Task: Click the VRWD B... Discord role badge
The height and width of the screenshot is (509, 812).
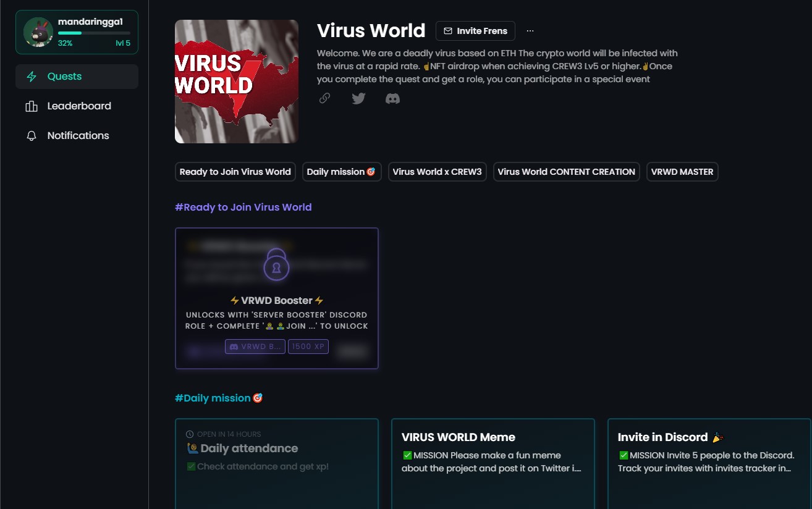Action: 255,347
